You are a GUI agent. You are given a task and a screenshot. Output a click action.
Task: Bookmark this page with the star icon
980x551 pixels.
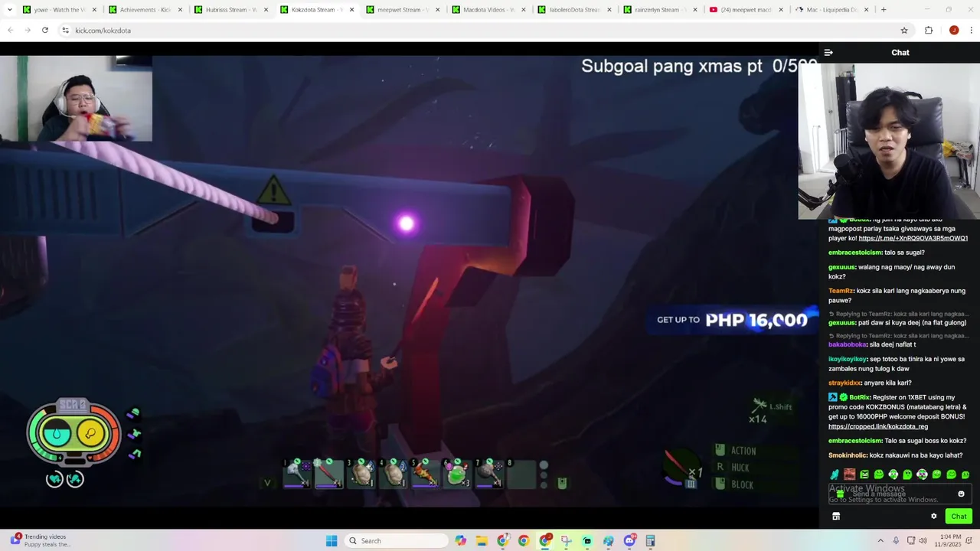tap(904, 31)
